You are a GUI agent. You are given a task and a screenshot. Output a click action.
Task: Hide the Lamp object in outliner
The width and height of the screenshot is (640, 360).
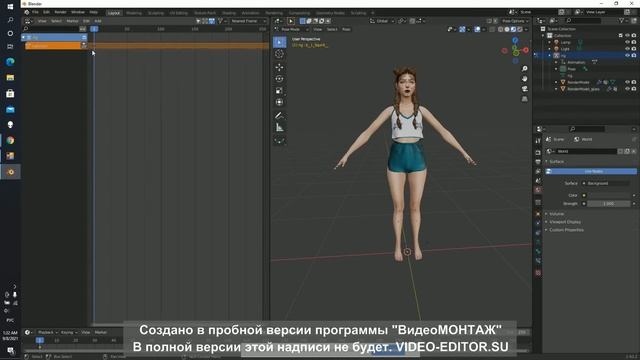pos(627,42)
